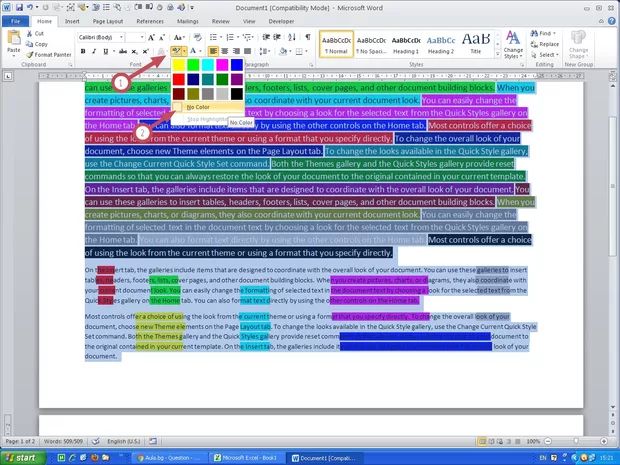Open the File tab

click(x=15, y=20)
